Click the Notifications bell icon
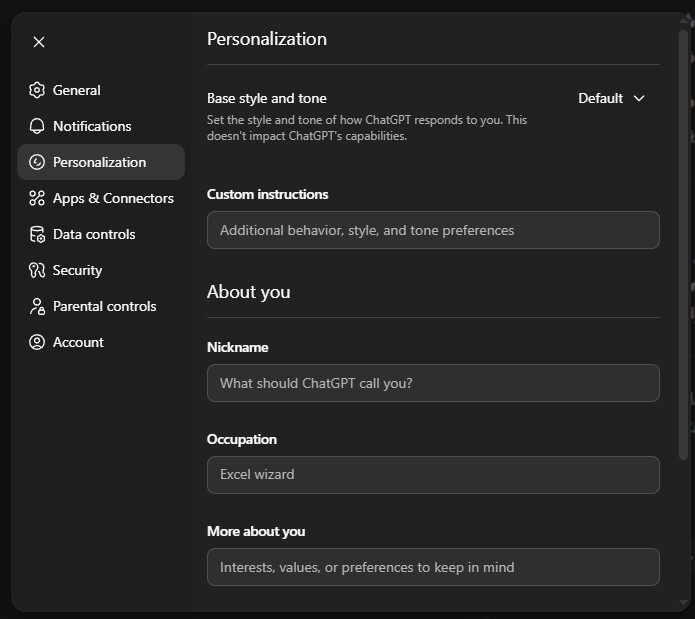The image size is (695, 619). click(x=37, y=126)
